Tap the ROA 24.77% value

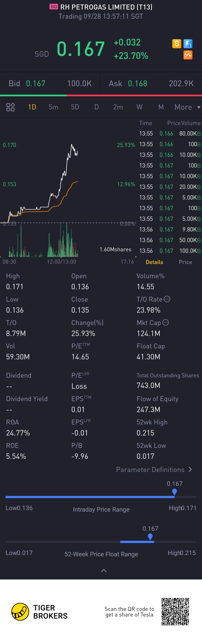click(x=18, y=433)
